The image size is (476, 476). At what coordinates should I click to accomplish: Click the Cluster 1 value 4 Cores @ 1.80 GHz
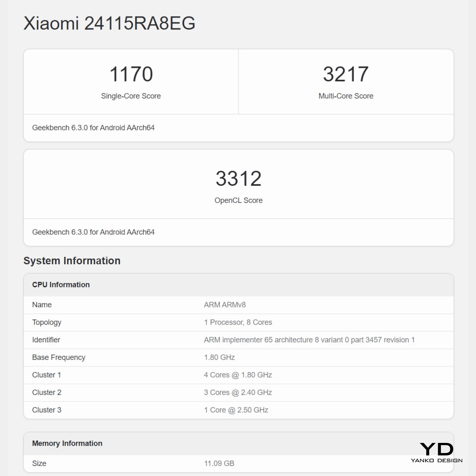(238, 375)
